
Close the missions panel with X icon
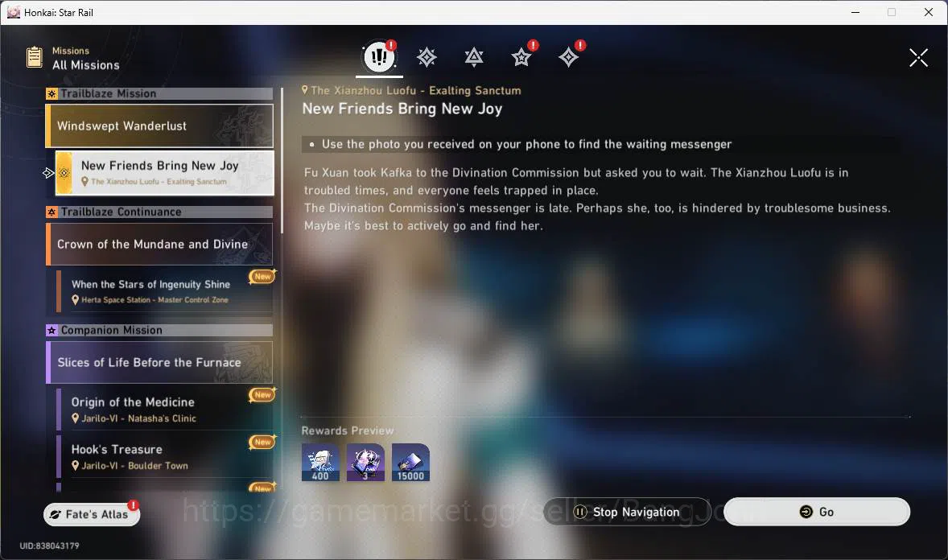918,58
